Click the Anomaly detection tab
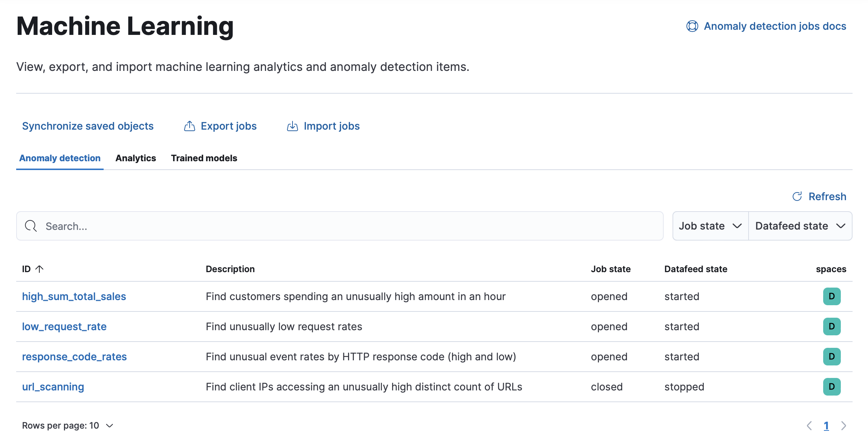This screenshot has height=440, width=868. click(60, 158)
